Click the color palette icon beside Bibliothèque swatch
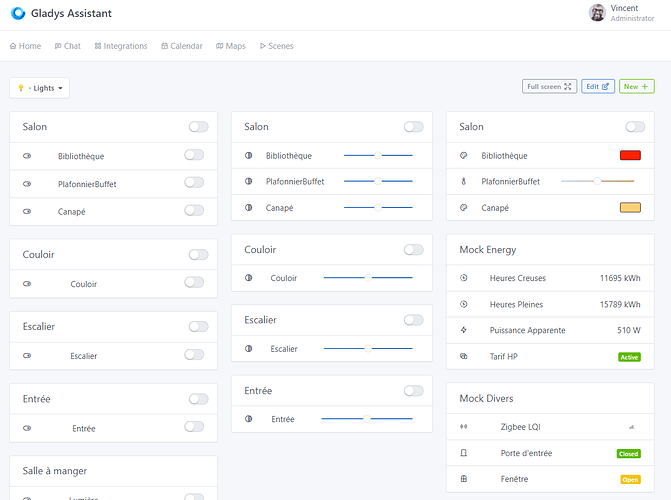Screen dimensions: 671x500 (x=463, y=155)
